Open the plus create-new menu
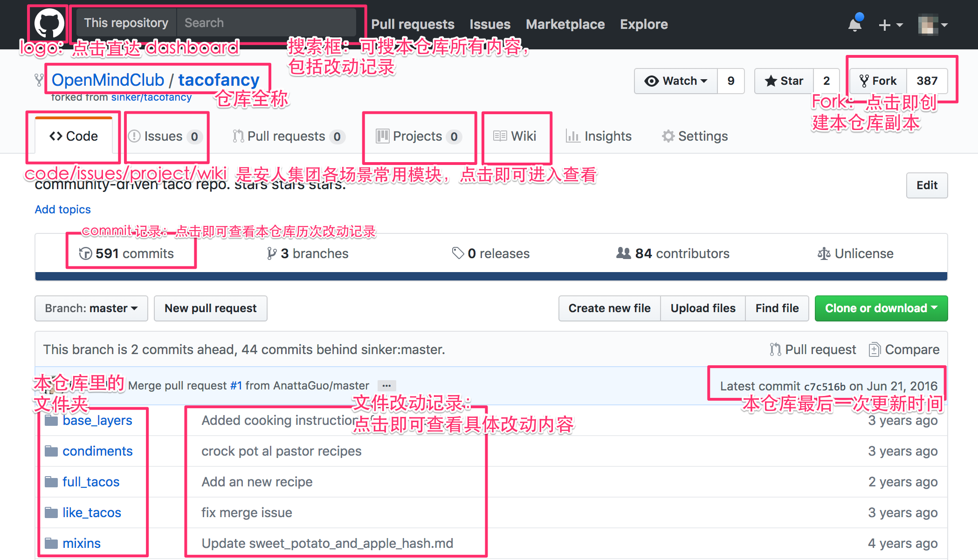Screen dimensions: 978x560 (890, 25)
